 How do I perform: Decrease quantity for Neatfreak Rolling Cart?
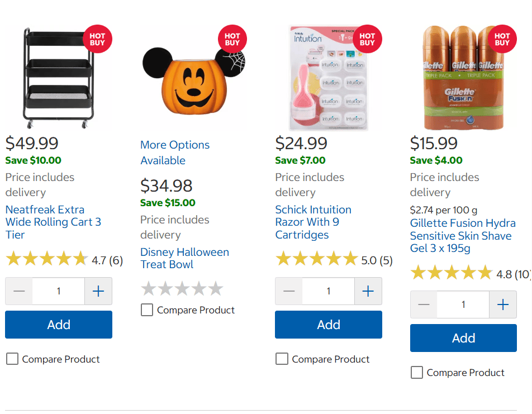(x=19, y=291)
